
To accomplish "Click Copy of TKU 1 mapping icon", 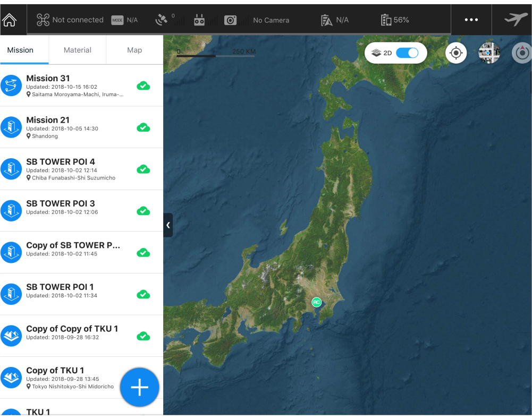I will click(11, 377).
